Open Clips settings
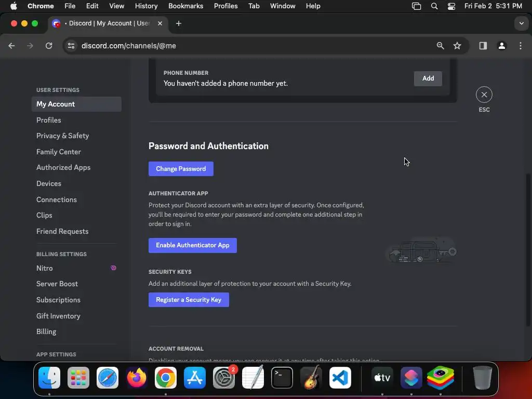Image resolution: width=532 pixels, height=399 pixels. click(x=76, y=215)
